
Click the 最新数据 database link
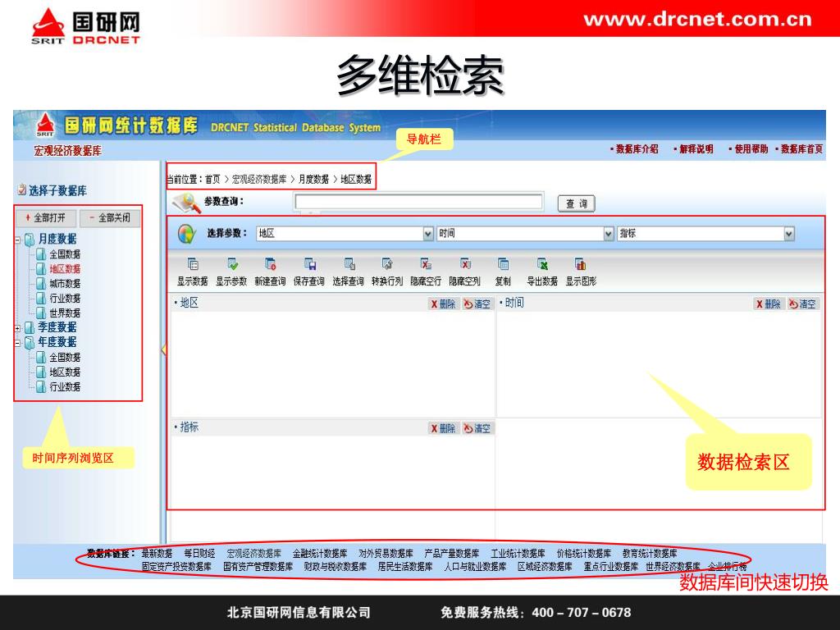tap(157, 553)
